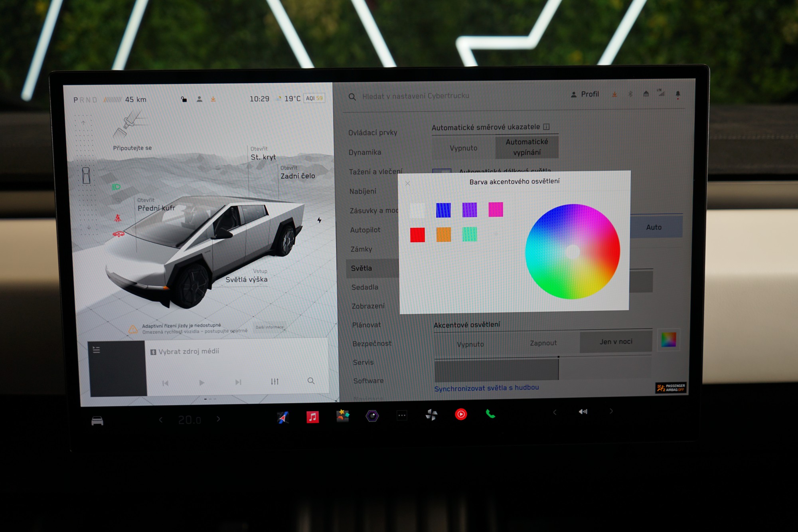
Task: Set accent lighting to Vypnuto
Action: point(470,344)
